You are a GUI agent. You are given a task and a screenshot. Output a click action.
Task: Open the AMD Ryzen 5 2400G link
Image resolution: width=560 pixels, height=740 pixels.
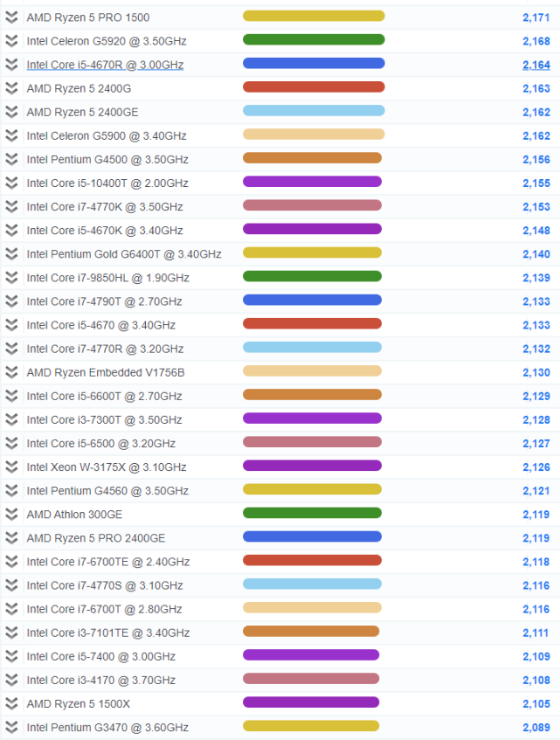[79, 88]
